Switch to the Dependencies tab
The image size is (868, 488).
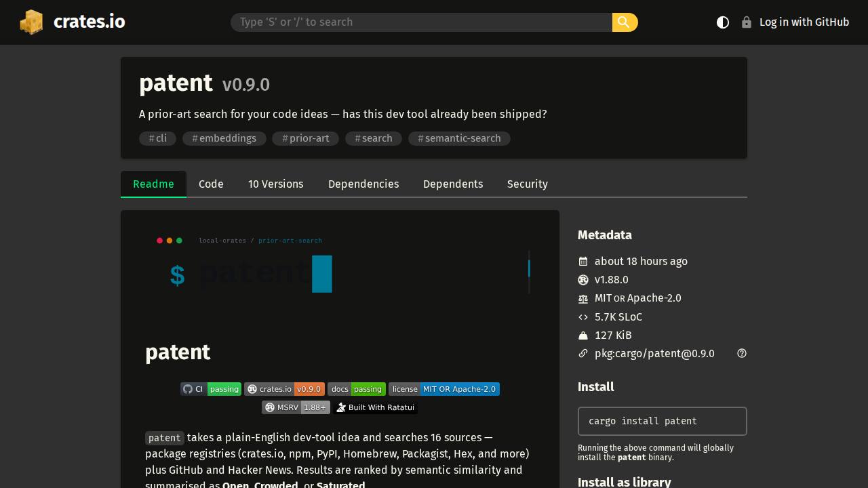coord(363,184)
